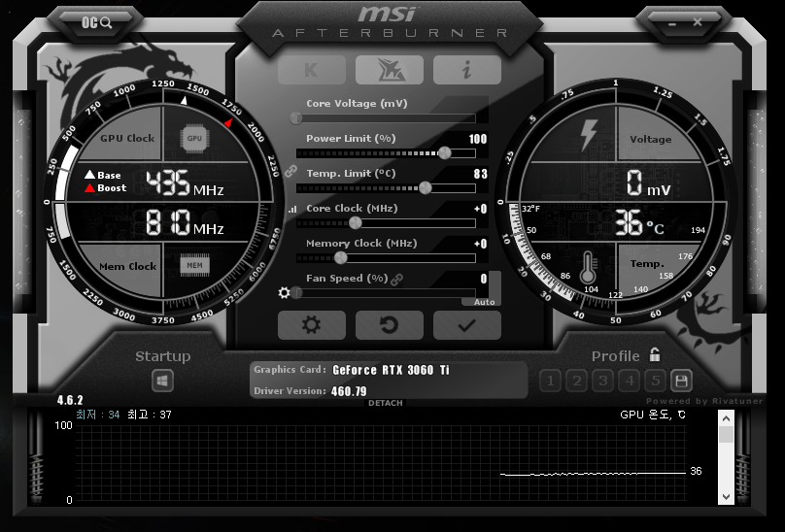Click the thermometer icon in the temp gauge
Viewport: 785px width, 532px height.
point(588,267)
